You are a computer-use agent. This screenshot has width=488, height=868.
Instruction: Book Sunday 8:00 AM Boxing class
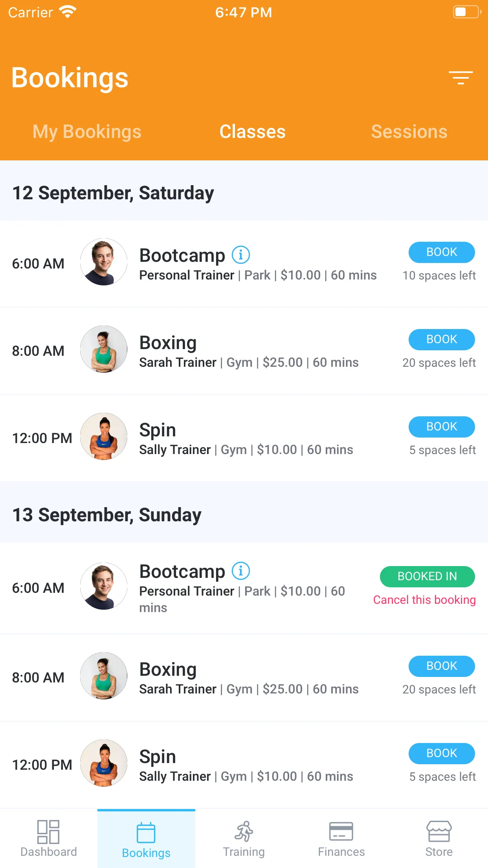pyautogui.click(x=442, y=666)
